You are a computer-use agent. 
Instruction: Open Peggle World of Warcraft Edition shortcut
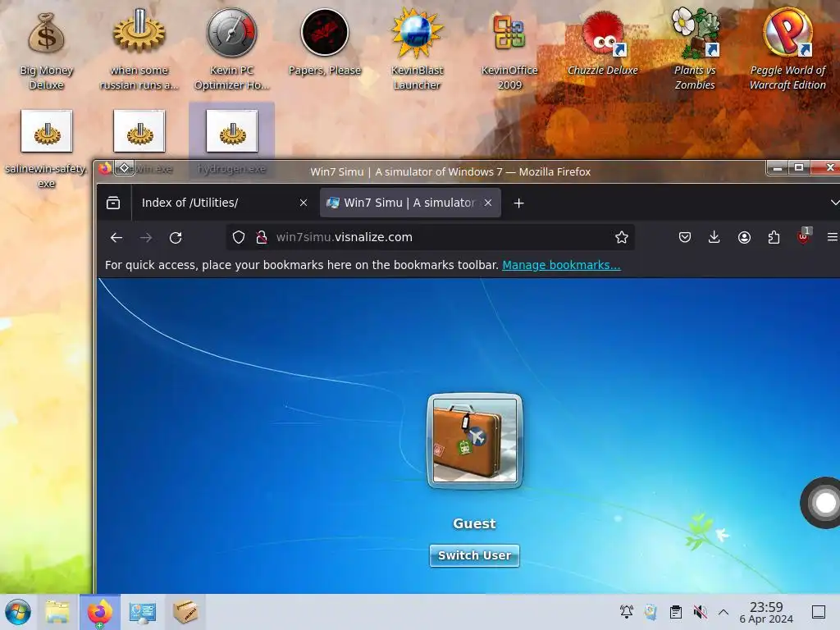tap(787, 50)
